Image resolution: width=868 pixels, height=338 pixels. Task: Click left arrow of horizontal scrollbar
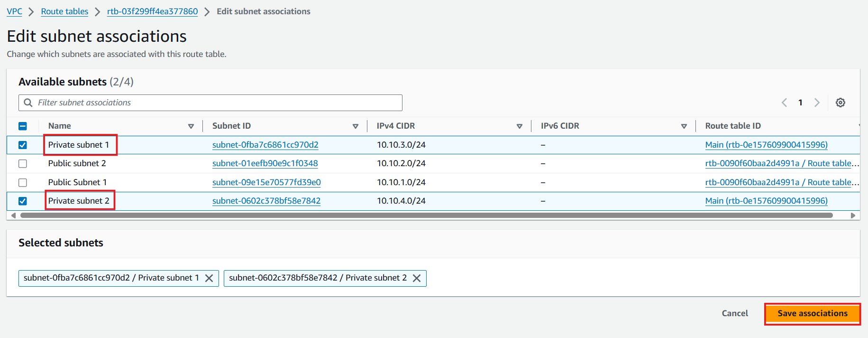13,216
